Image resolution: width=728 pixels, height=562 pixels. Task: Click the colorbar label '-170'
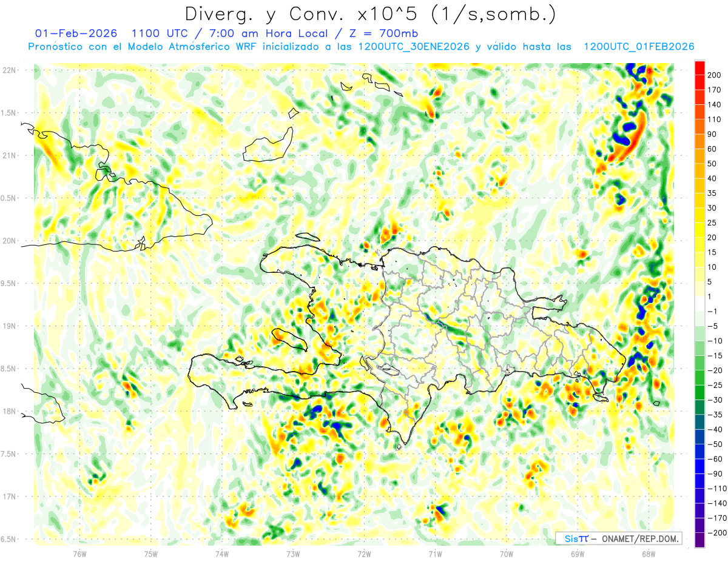[717, 518]
